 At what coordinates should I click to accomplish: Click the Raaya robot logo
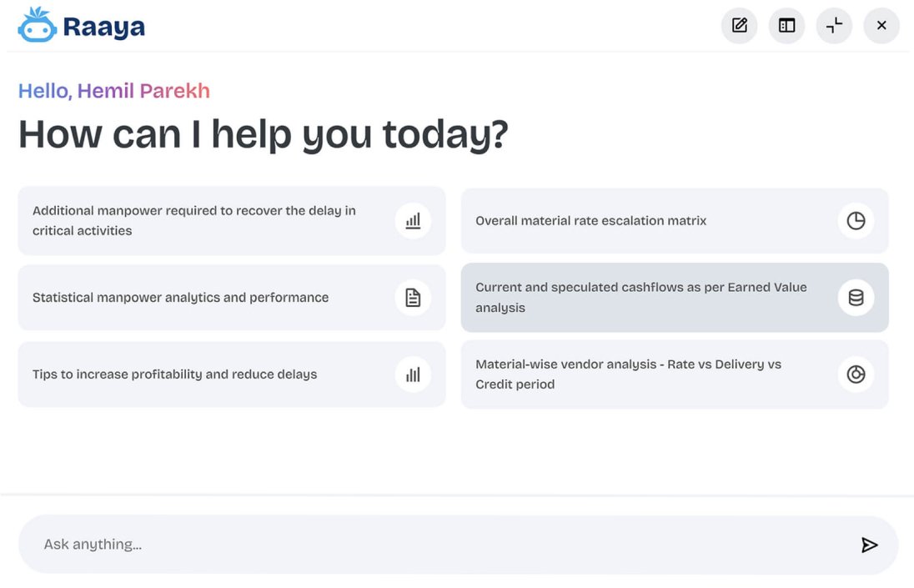click(37, 26)
